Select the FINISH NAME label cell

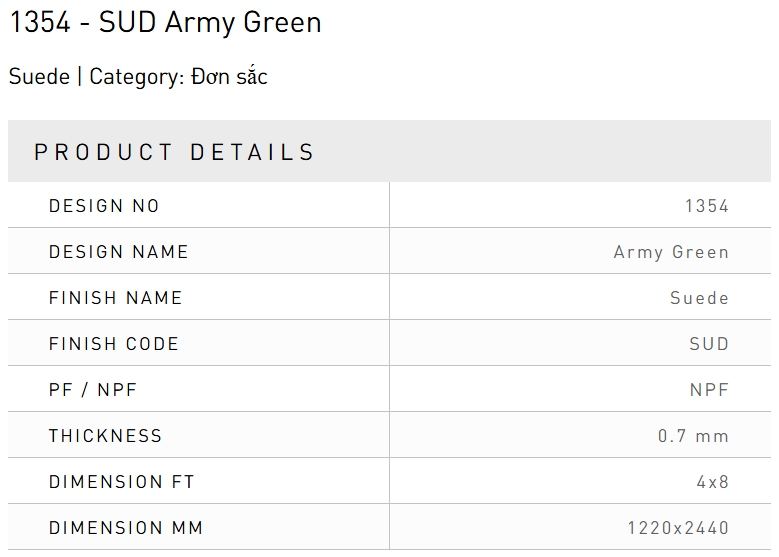(x=115, y=298)
